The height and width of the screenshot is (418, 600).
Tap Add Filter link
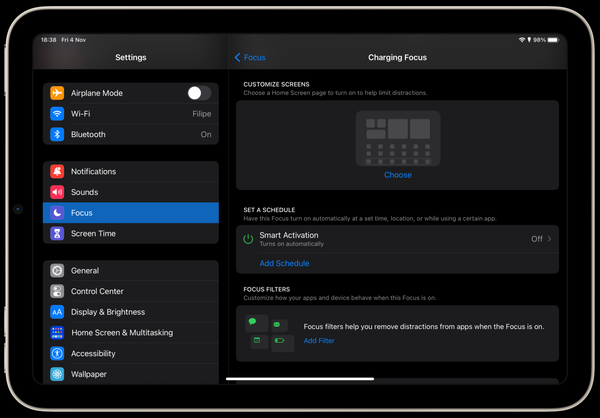[x=319, y=341]
